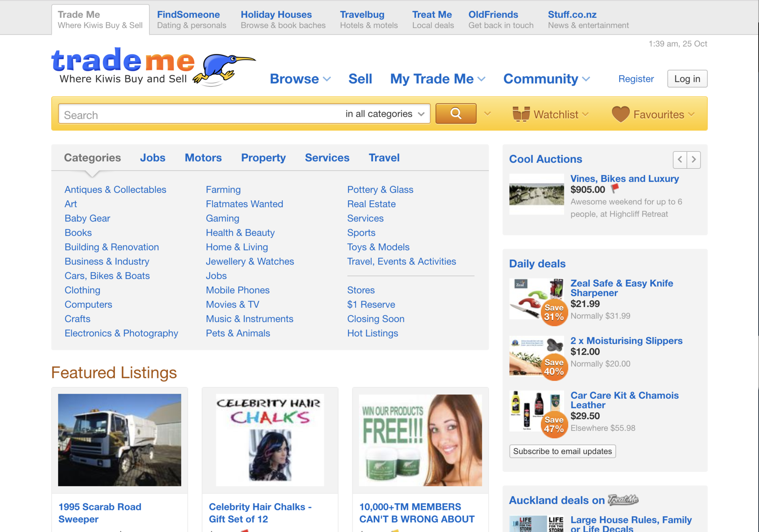
Task: Open Car Care Kit & Chamois Leather deal
Action: tap(625, 400)
